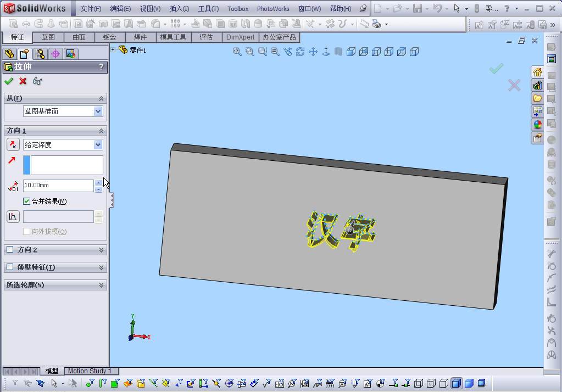Cancel the extrude with red X in panel
The height and width of the screenshot is (392, 562).
click(x=23, y=81)
